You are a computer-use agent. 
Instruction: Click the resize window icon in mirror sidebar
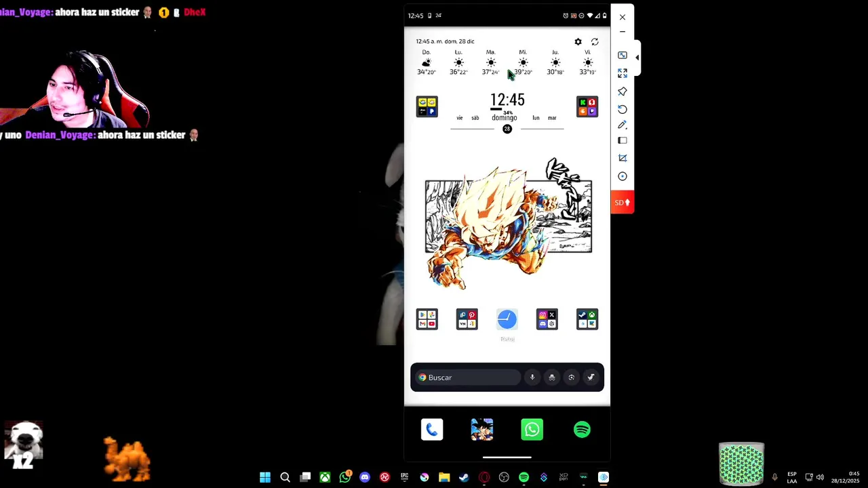pos(623,56)
